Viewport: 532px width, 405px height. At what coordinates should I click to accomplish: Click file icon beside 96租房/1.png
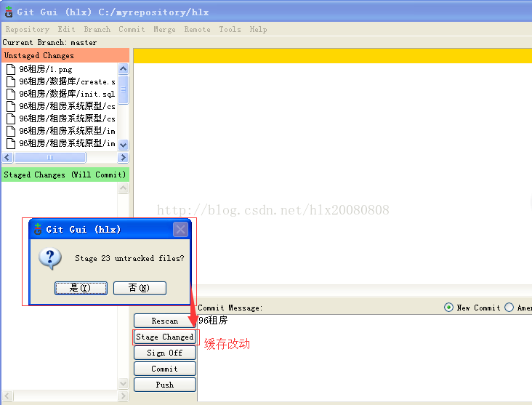click(11, 69)
